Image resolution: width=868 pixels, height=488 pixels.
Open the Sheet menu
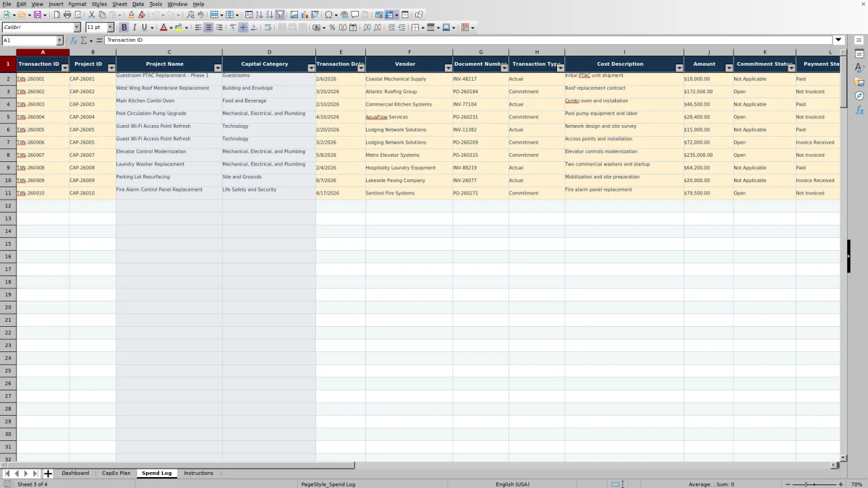(119, 4)
